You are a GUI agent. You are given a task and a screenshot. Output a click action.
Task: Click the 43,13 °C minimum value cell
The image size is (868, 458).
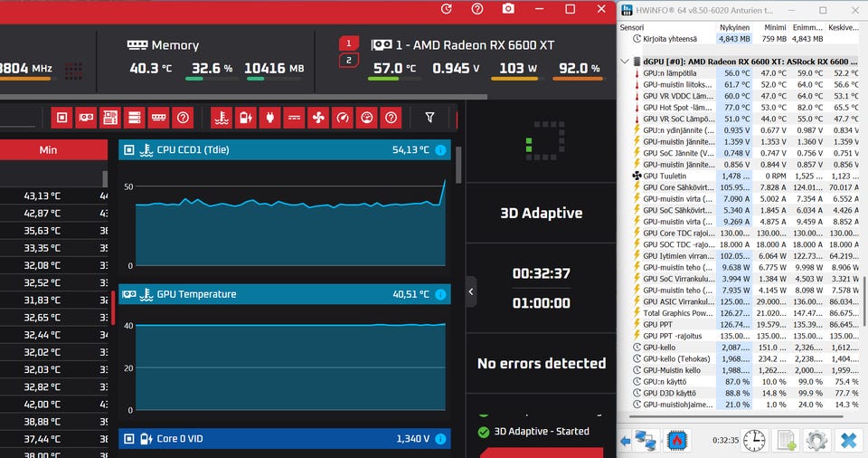pos(42,196)
